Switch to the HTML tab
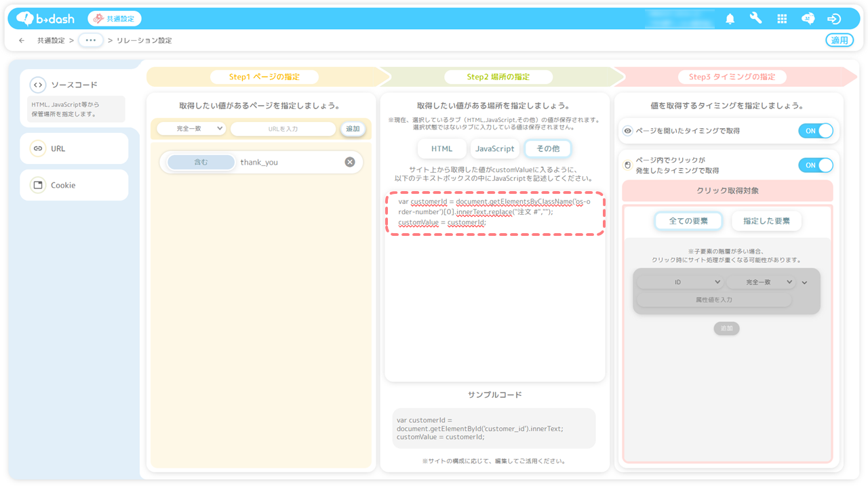The width and height of the screenshot is (868, 488). pos(442,148)
